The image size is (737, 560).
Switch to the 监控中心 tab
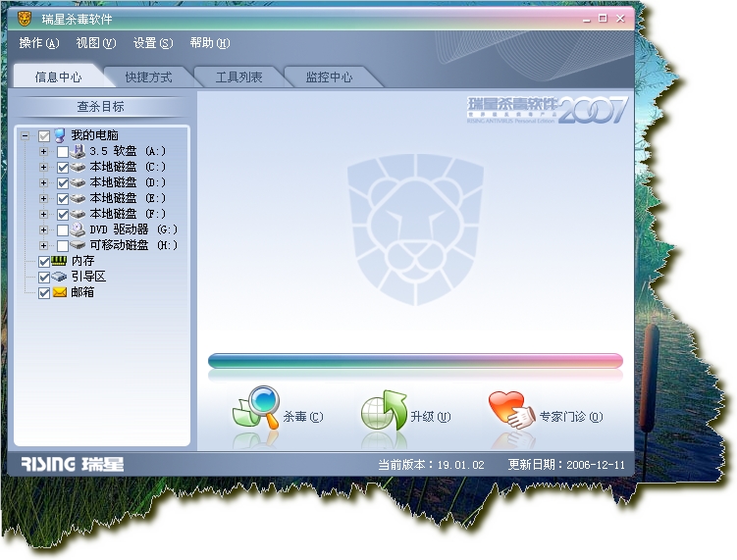329,76
